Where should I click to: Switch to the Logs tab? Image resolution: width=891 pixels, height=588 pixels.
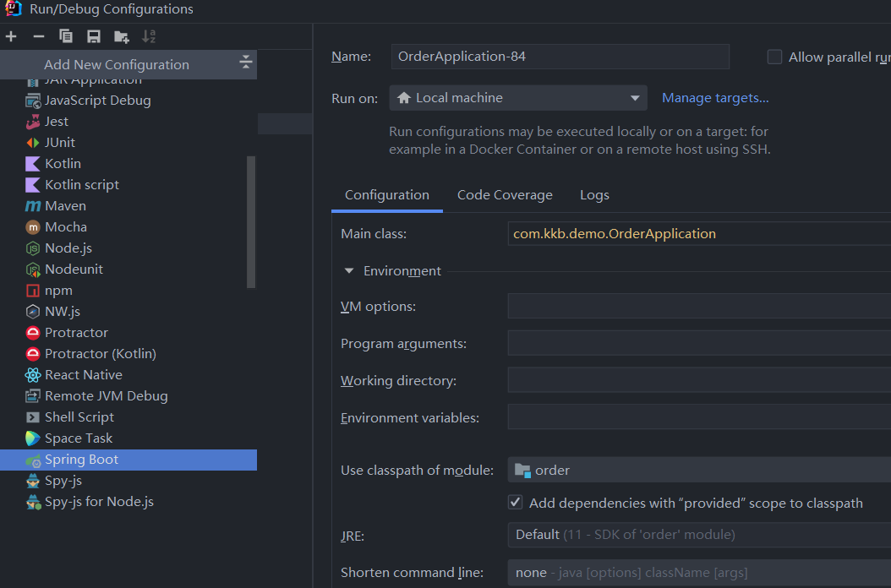click(594, 195)
